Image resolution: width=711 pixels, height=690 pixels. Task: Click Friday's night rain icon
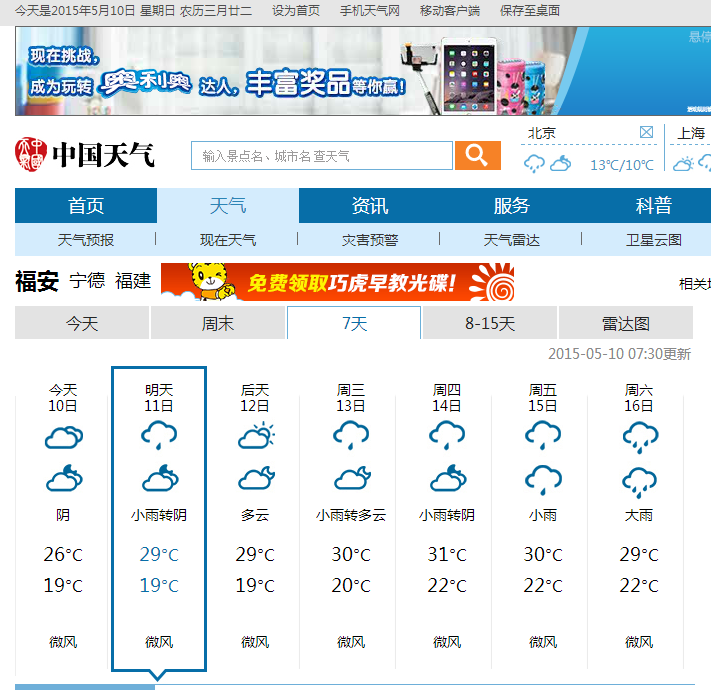pyautogui.click(x=543, y=480)
